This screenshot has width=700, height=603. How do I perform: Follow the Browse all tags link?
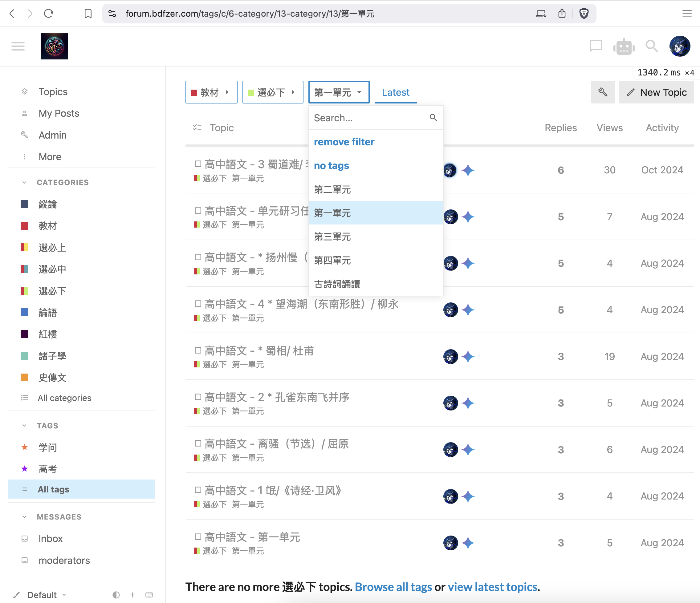393,587
